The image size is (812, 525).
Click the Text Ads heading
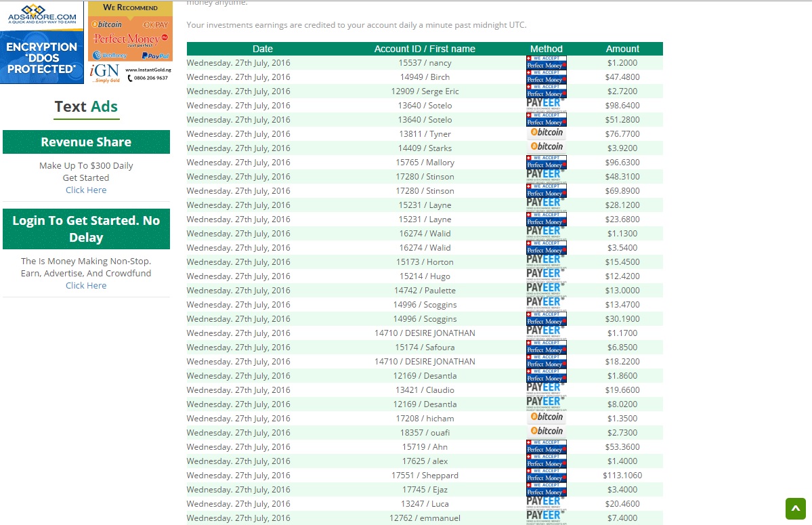(86, 106)
